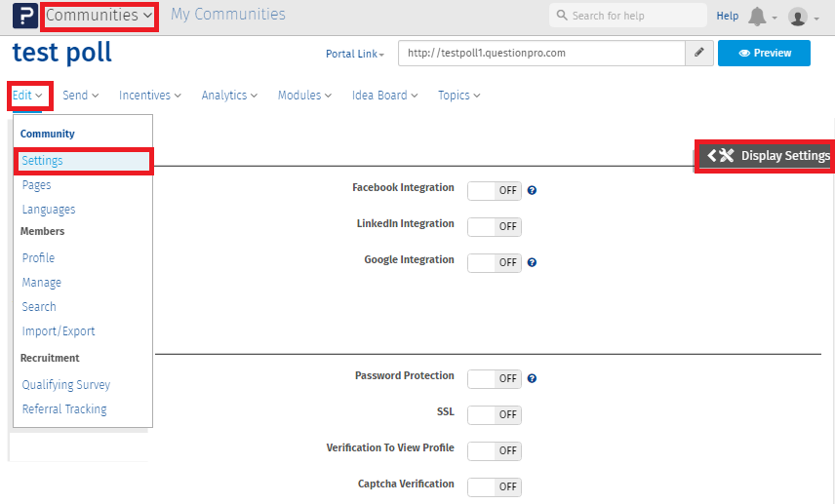Open the My Communities link

click(x=228, y=15)
